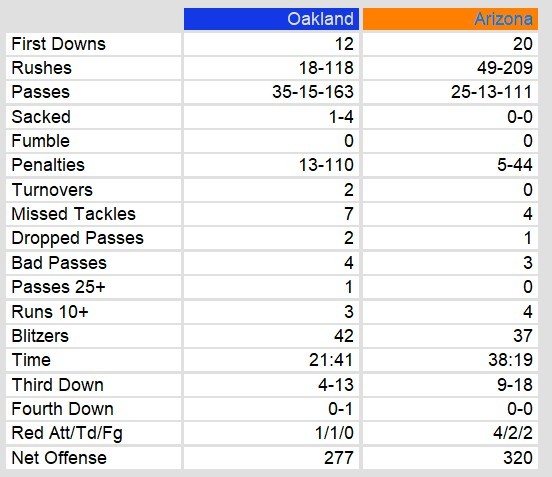The image size is (552, 477).
Task: Click Oakland's Net Offense value 277
Action: click(x=339, y=458)
